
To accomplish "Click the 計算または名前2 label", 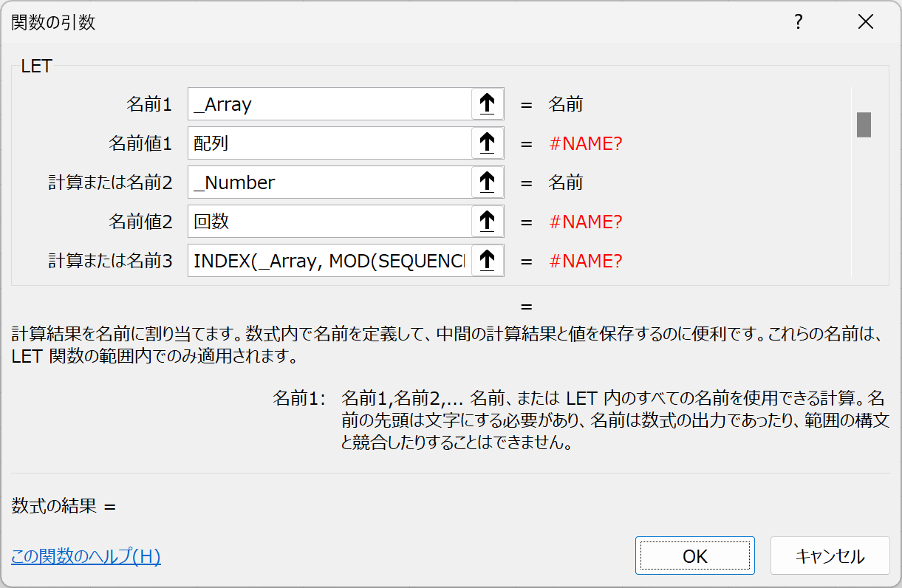I will click(x=111, y=183).
